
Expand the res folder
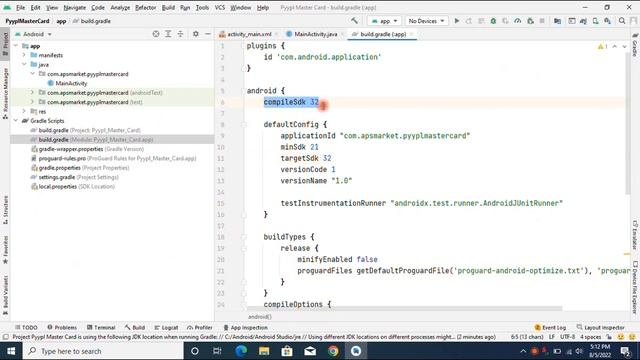pos(24,111)
